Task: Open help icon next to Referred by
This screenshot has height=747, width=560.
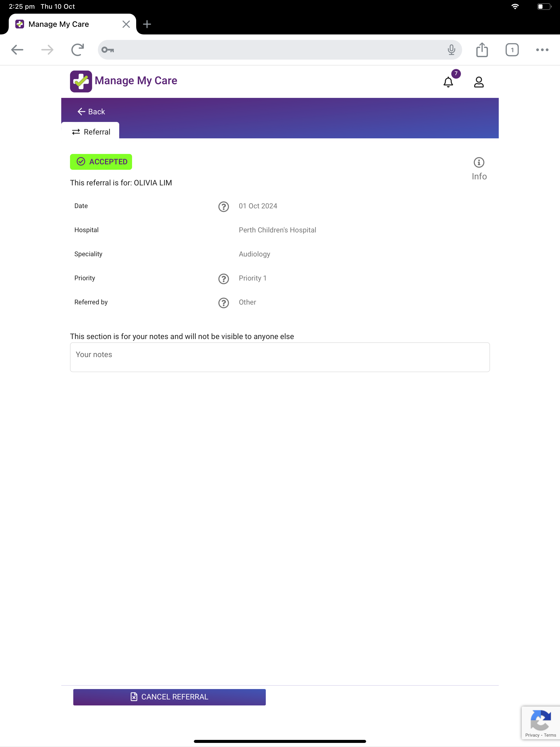Action: coord(224,303)
